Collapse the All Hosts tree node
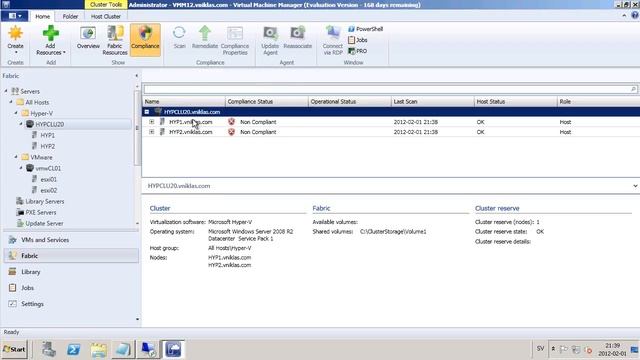Screen dimensions: 640x360 pyautogui.click(x=11, y=102)
